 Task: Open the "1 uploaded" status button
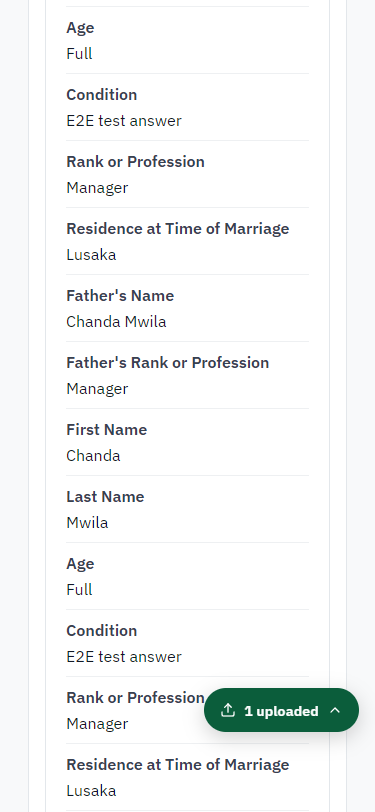(x=281, y=710)
